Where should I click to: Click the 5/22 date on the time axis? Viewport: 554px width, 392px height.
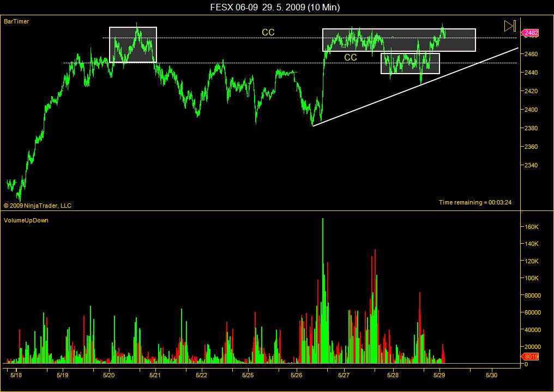201,375
